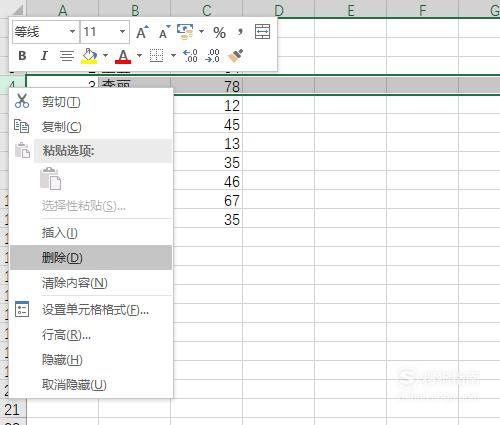This screenshot has height=425, width=500.
Task: Choose 插入(I) from context menu
Action: pos(91,233)
